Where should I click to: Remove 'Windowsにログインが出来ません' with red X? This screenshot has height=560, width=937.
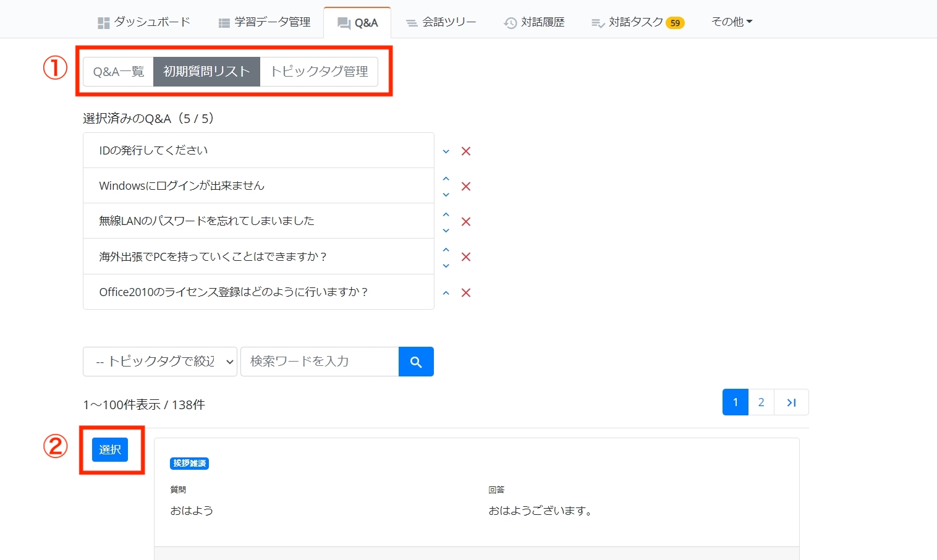tap(466, 187)
